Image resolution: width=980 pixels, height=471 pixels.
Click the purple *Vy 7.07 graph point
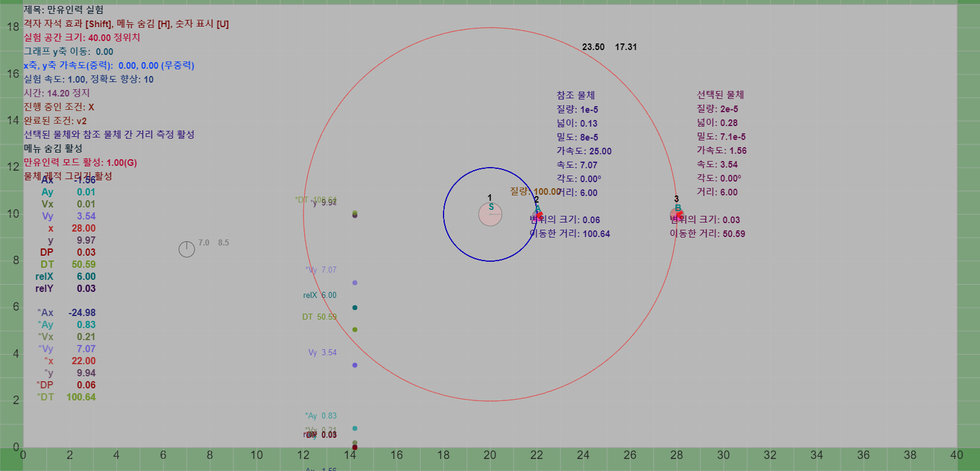click(355, 283)
